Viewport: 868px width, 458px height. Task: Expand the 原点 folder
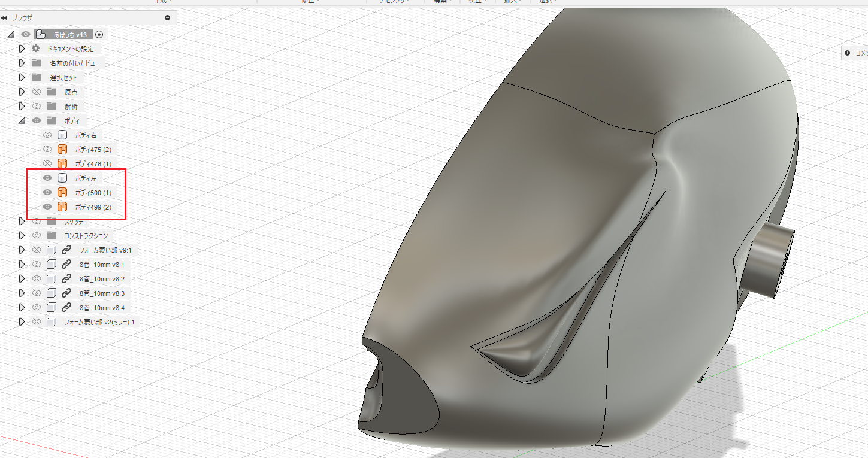[x=22, y=92]
